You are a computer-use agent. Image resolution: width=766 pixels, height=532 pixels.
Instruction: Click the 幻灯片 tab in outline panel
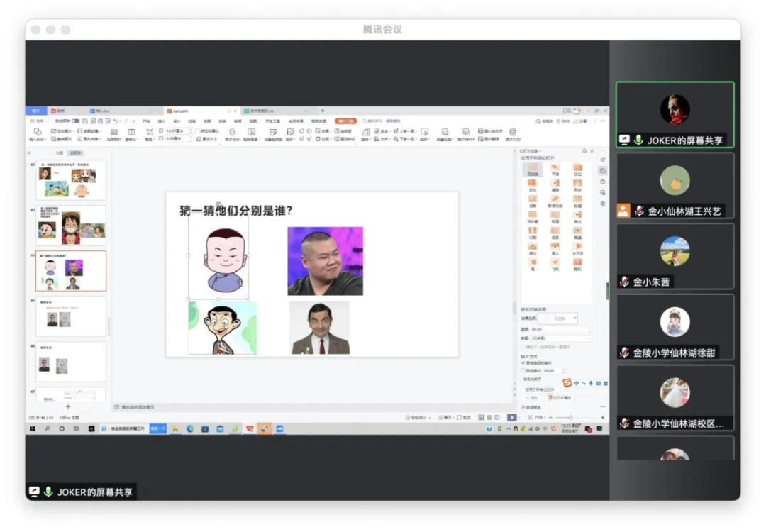point(76,153)
